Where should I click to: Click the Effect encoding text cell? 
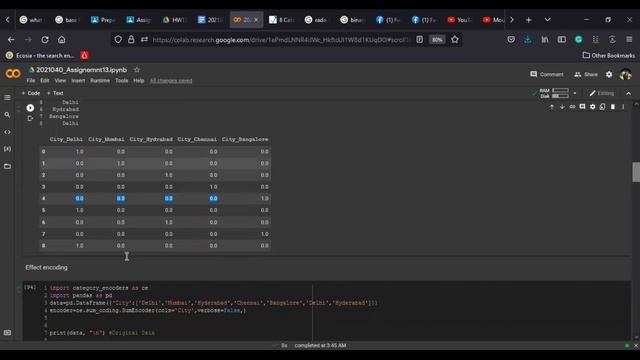(47, 267)
